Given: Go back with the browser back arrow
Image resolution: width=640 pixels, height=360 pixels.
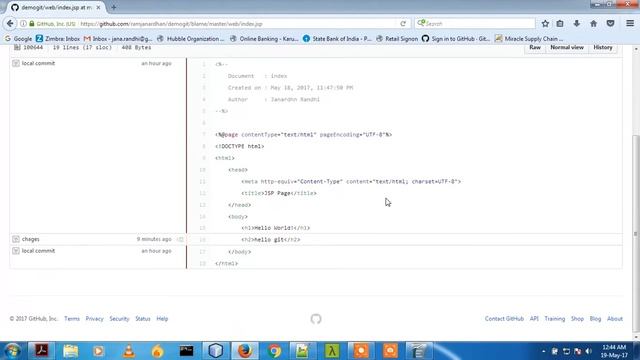Looking at the screenshot, I should tap(10, 24).
